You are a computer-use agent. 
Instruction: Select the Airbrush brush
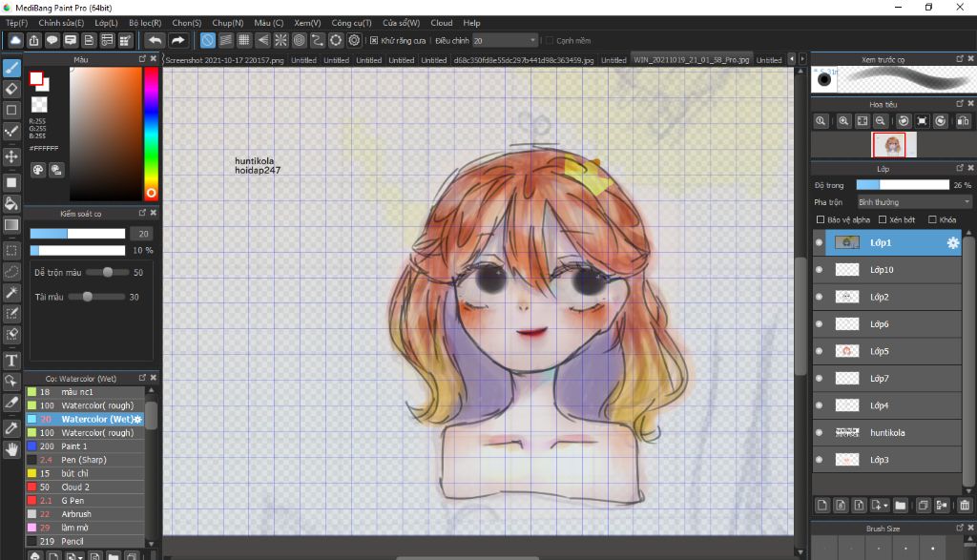(85, 514)
